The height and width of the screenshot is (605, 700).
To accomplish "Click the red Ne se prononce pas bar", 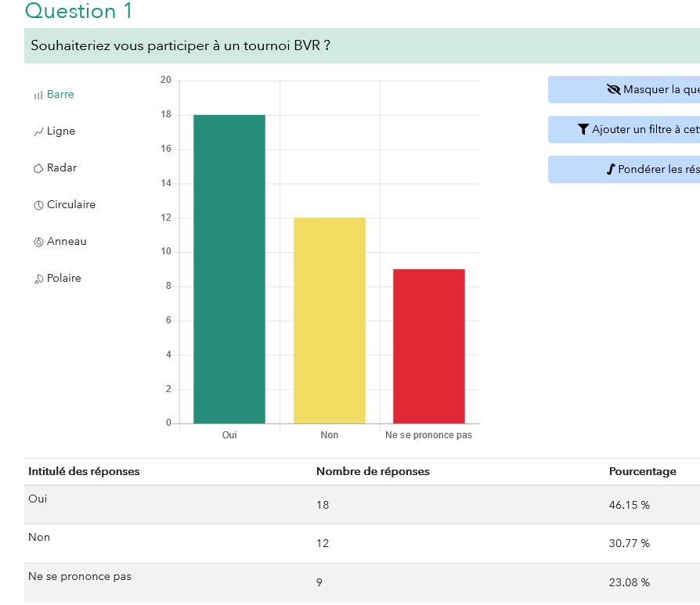I will [428, 346].
